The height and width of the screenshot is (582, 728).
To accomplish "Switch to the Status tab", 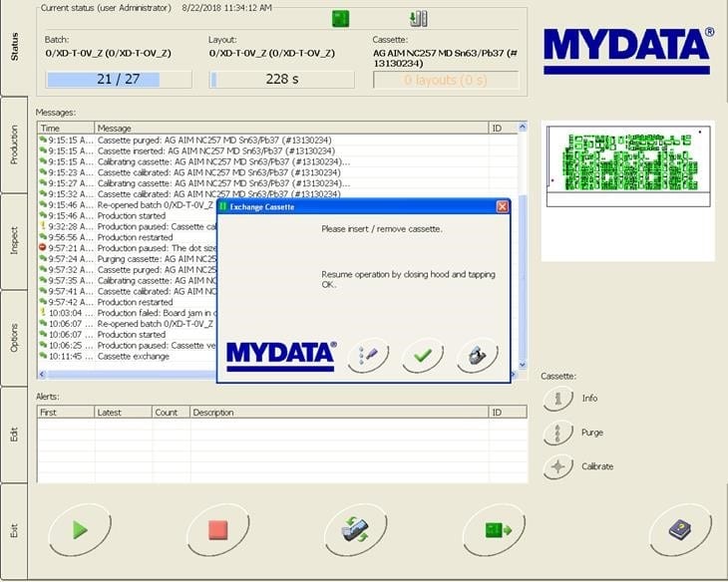I will (14, 47).
